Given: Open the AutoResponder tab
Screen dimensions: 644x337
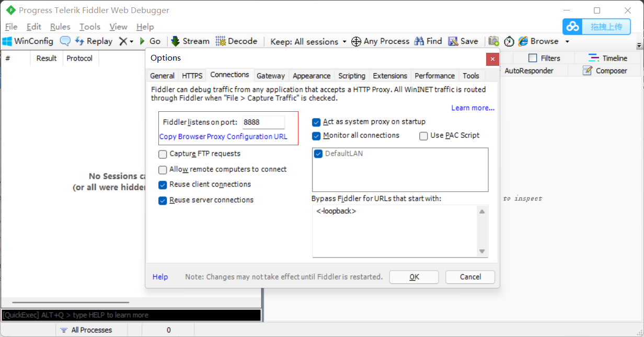Looking at the screenshot, I should [529, 71].
